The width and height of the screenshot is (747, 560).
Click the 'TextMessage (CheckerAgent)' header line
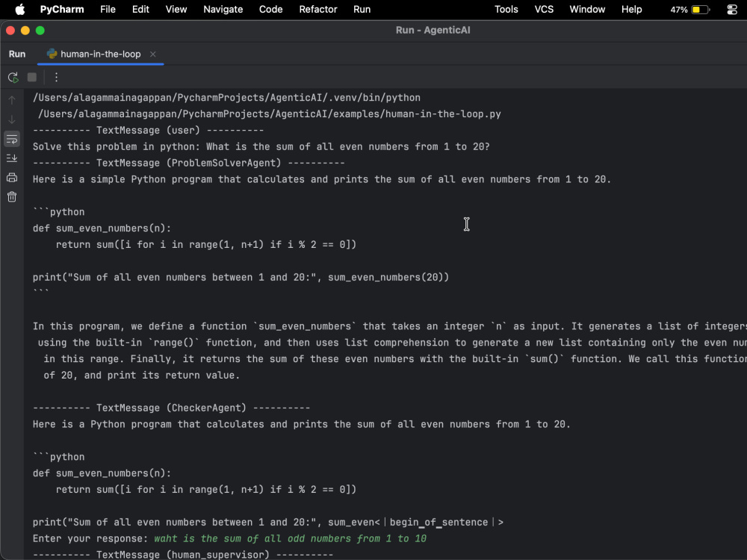171,408
